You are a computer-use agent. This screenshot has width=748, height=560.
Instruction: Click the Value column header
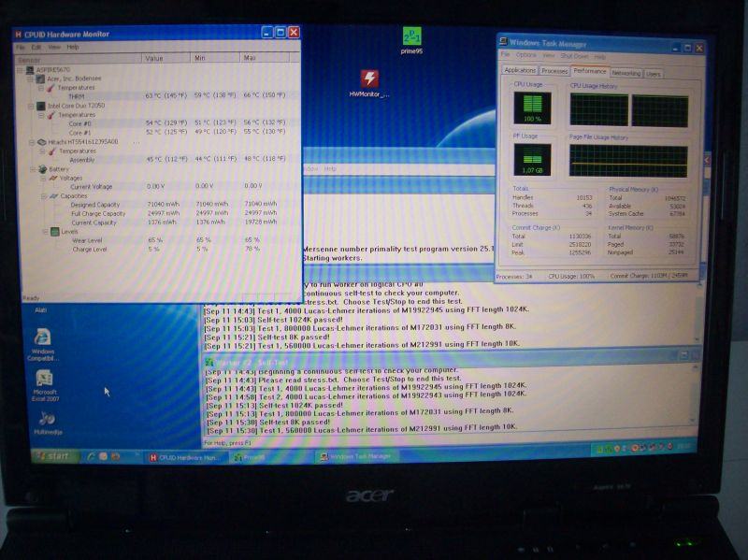click(x=166, y=58)
